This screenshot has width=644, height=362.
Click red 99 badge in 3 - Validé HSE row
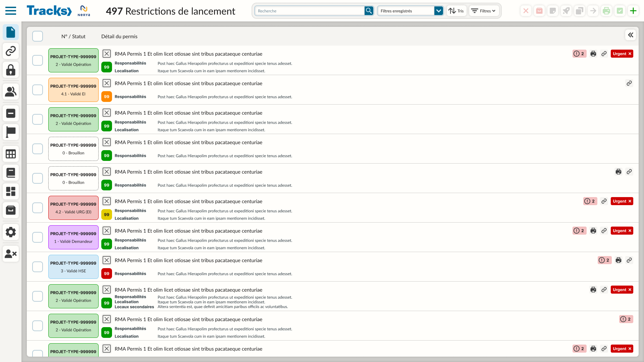(x=107, y=274)
